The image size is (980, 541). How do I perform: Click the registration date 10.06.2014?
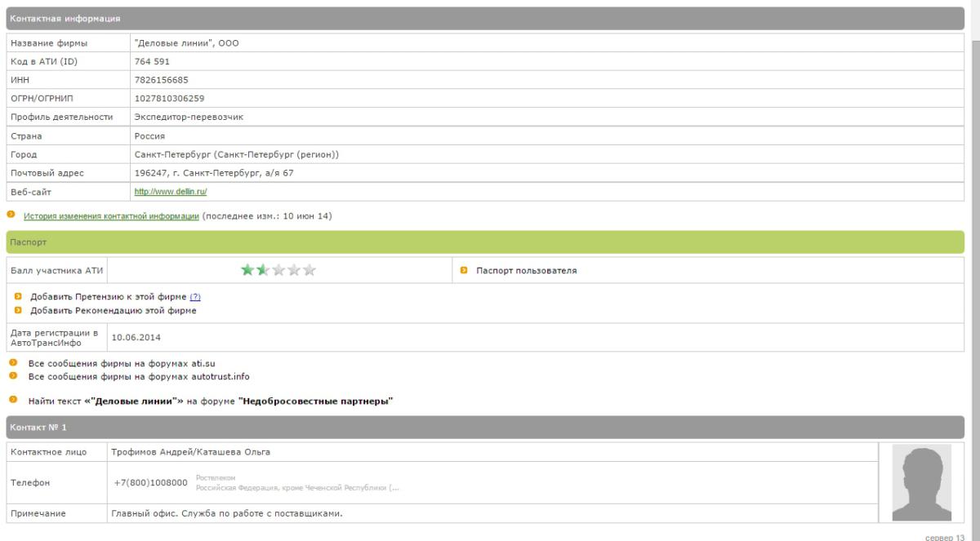(136, 335)
